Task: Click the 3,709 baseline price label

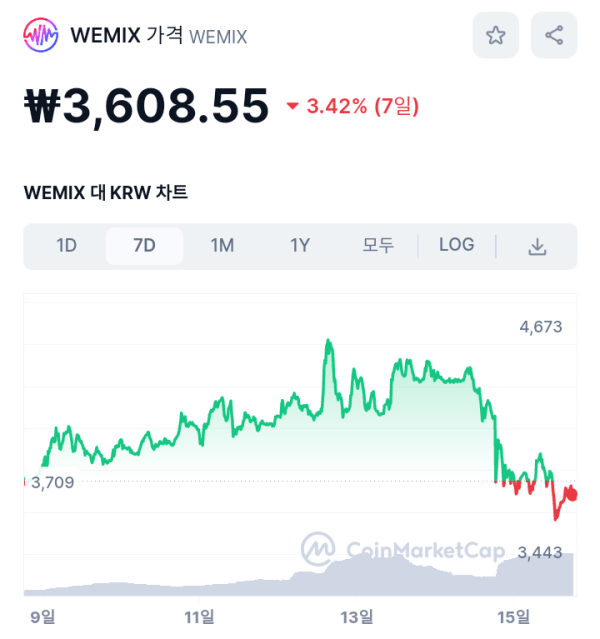Action: click(x=53, y=483)
